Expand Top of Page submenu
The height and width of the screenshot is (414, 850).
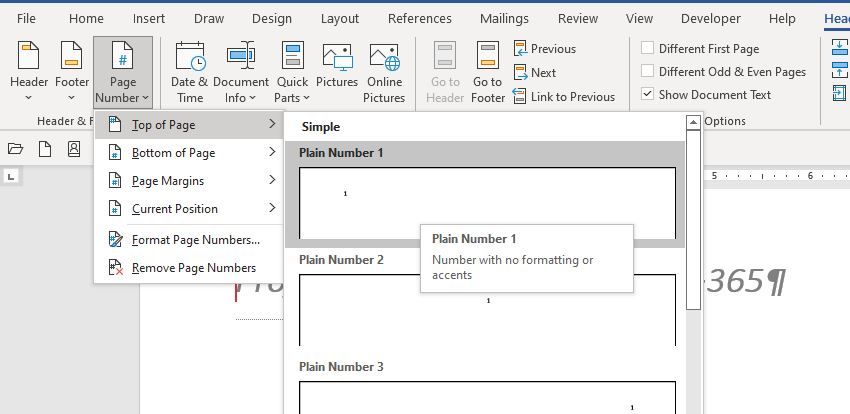[x=189, y=125]
